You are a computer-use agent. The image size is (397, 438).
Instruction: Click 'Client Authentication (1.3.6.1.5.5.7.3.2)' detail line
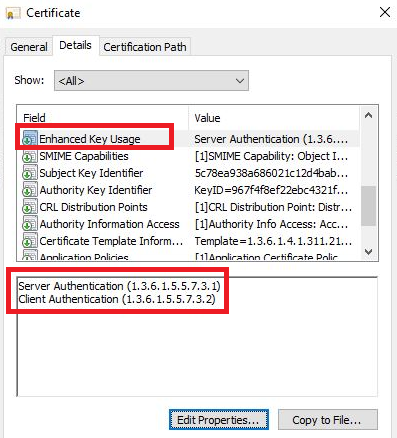coord(117,299)
